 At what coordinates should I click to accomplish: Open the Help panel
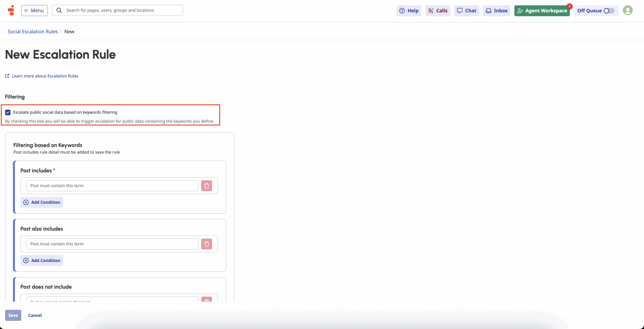coord(409,11)
